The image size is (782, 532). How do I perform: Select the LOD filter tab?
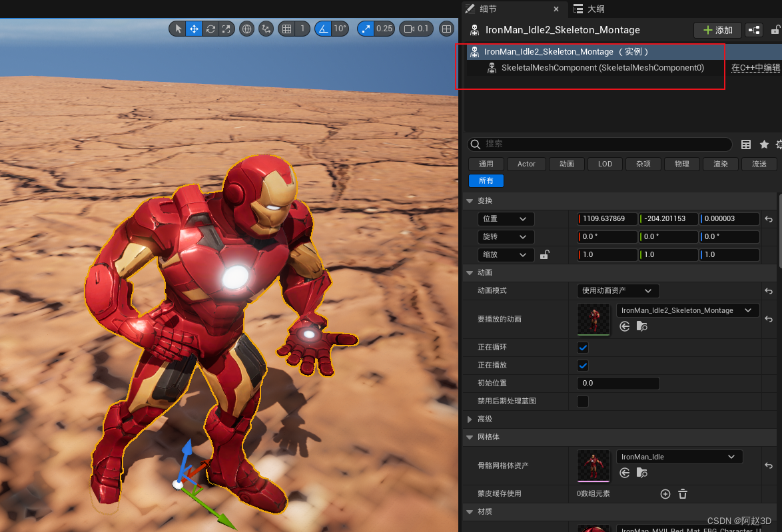(x=605, y=164)
